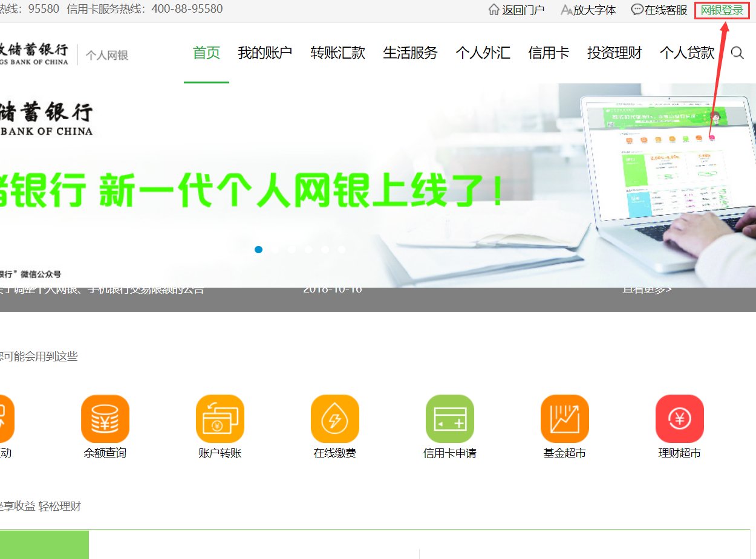The height and width of the screenshot is (559, 756).
Task: Open 在线缴费 online payment icon
Action: pyautogui.click(x=334, y=418)
